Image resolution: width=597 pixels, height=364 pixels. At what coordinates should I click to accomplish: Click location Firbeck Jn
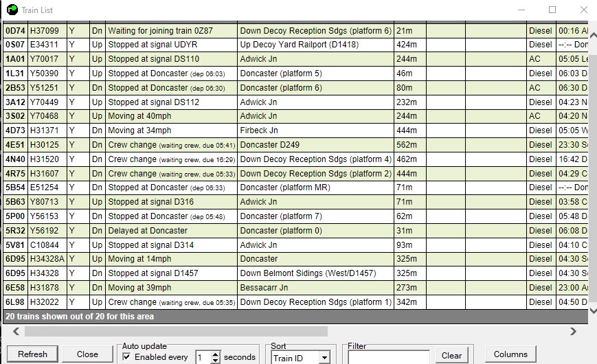(x=259, y=130)
